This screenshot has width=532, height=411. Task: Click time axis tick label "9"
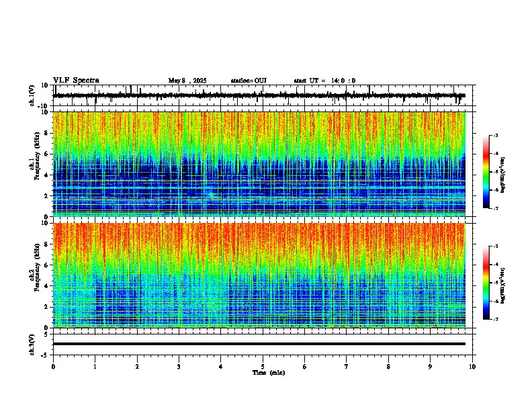pyautogui.click(x=430, y=367)
